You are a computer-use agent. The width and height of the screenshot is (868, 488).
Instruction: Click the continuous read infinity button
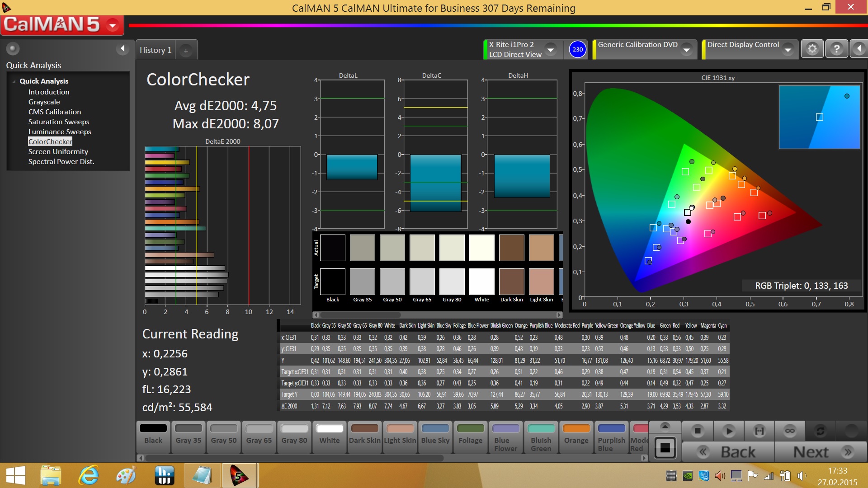tap(790, 431)
